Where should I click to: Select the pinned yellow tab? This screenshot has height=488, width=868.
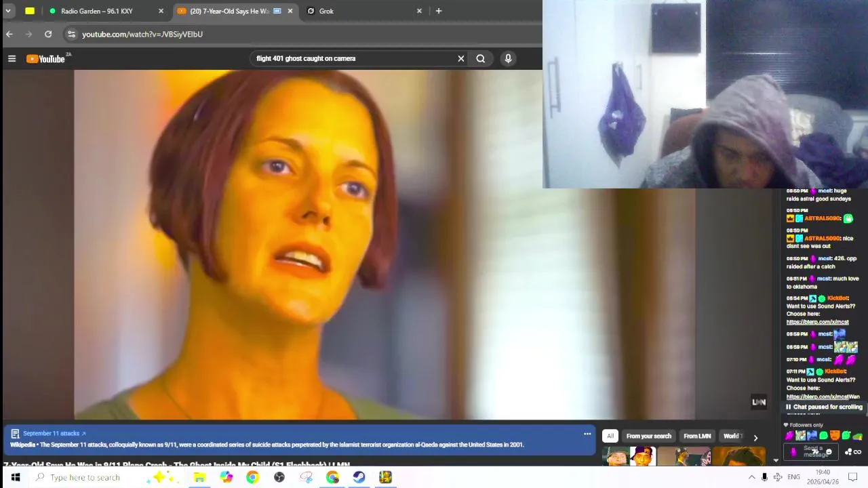(30, 11)
